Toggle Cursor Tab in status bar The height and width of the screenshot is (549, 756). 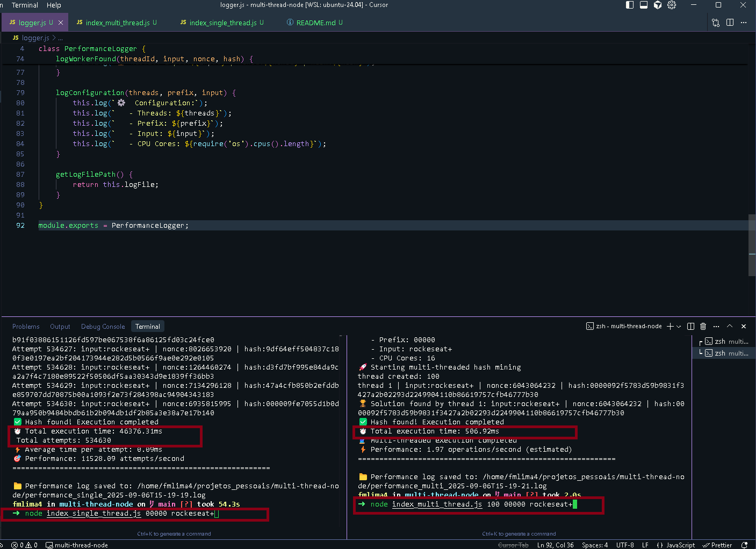(x=513, y=545)
